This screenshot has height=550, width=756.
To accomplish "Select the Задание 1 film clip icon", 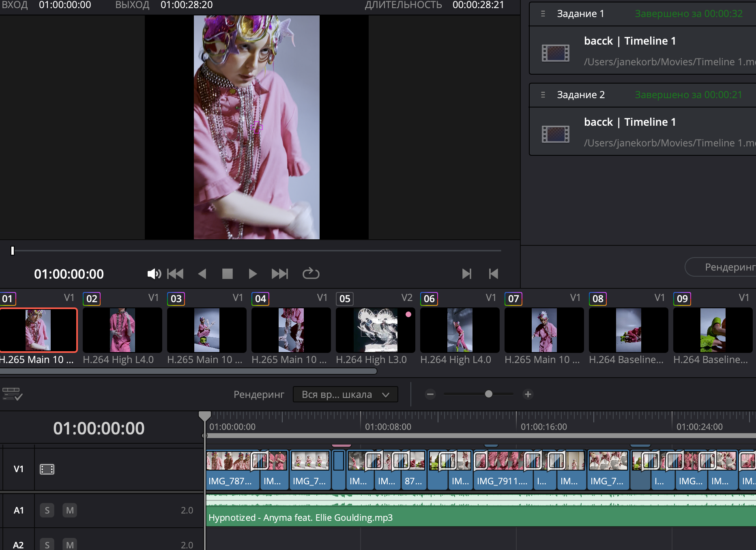I will click(x=556, y=53).
